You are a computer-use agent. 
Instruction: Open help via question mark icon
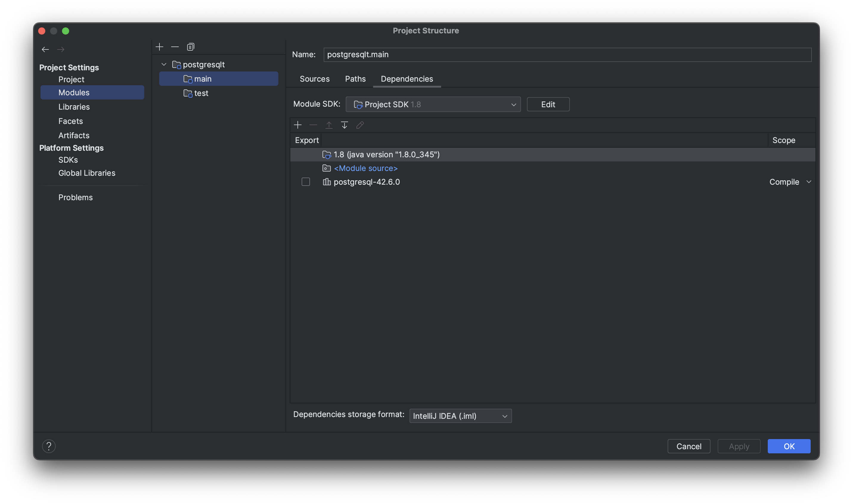point(49,446)
